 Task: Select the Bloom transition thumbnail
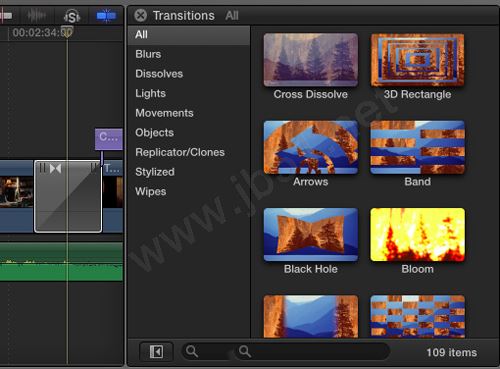tap(417, 234)
